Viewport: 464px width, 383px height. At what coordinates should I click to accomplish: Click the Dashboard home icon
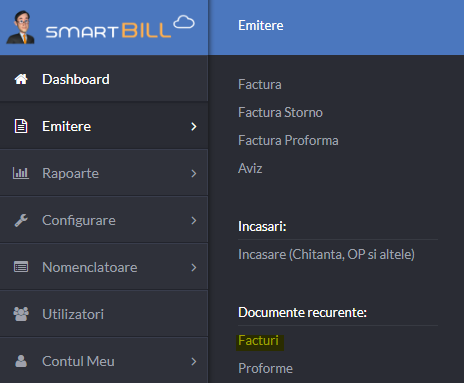[21, 79]
